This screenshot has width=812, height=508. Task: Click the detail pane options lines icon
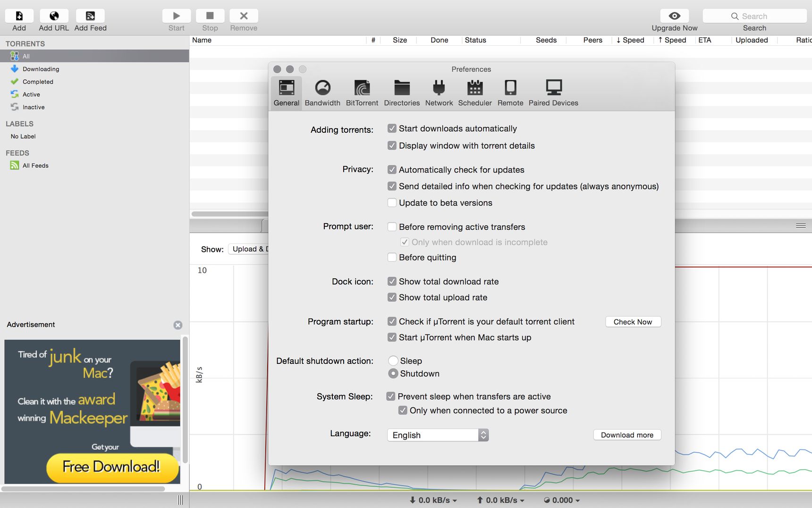(801, 226)
